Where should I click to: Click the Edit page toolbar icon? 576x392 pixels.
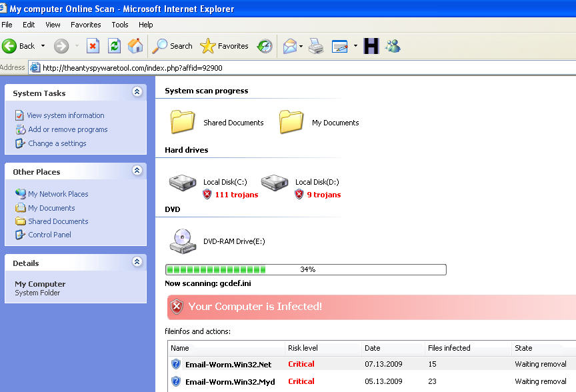340,46
